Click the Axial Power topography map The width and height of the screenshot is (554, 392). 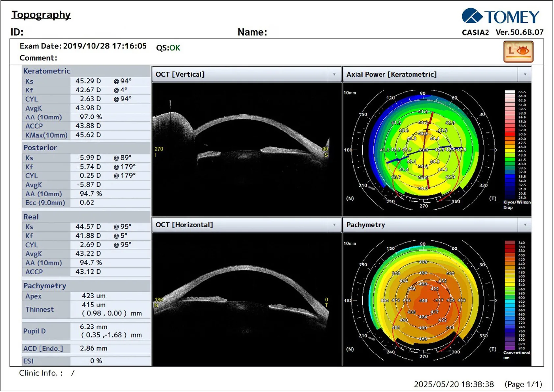[x=423, y=150]
